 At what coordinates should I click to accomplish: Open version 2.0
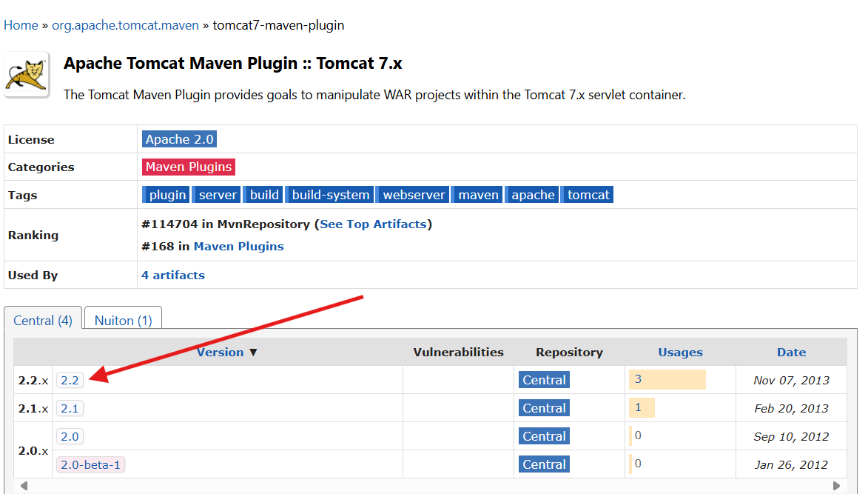pos(70,436)
